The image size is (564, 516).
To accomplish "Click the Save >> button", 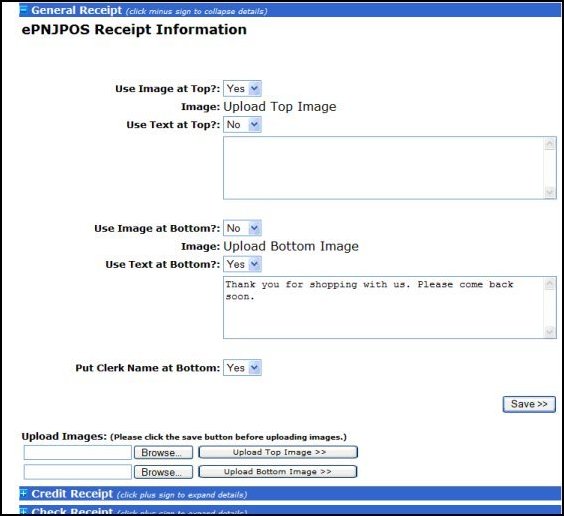I will click(x=529, y=404).
